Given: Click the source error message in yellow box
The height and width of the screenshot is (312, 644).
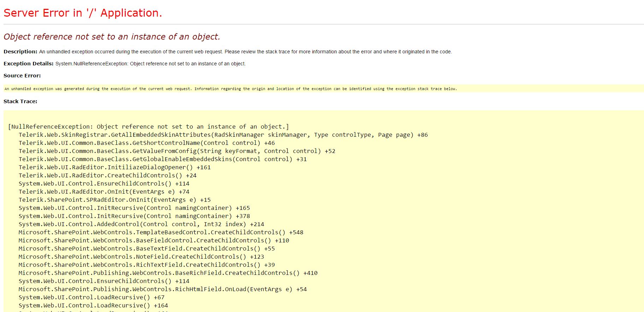Looking at the screenshot, I should (230, 89).
